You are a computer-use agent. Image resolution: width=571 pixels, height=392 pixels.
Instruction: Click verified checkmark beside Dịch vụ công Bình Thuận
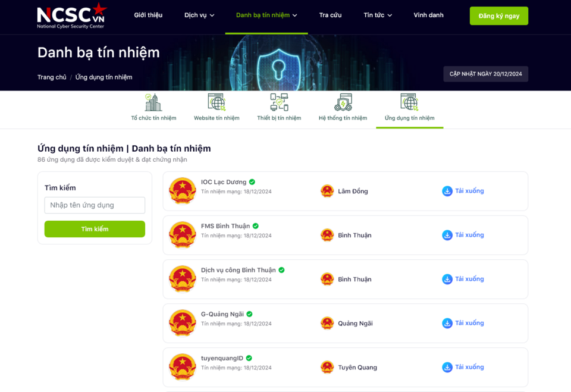[x=281, y=270]
